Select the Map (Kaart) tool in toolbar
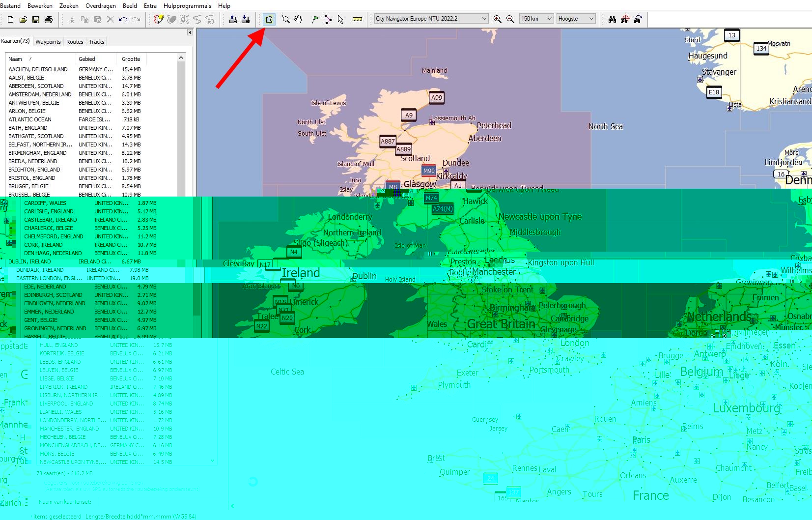812x520 pixels. click(269, 19)
